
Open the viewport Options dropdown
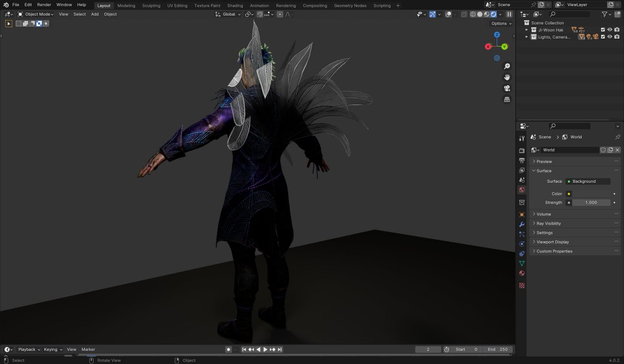(501, 23)
